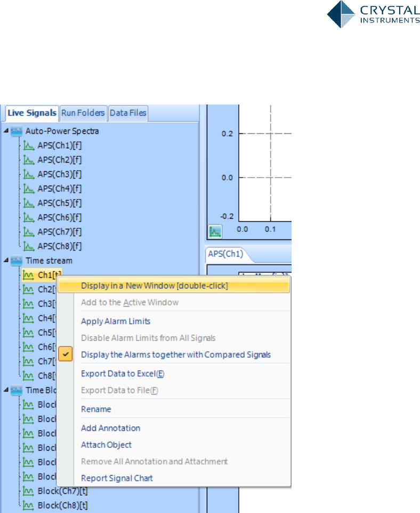
Task: Select APS(Ch5)[f] label in the tree
Action: tap(60, 203)
